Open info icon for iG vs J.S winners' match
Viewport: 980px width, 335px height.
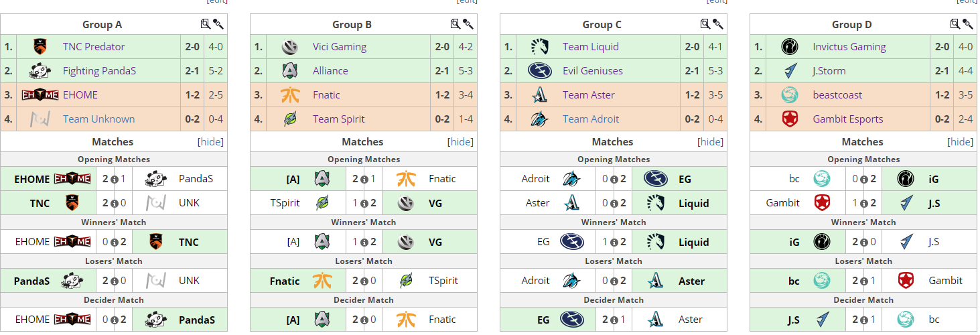coord(864,242)
